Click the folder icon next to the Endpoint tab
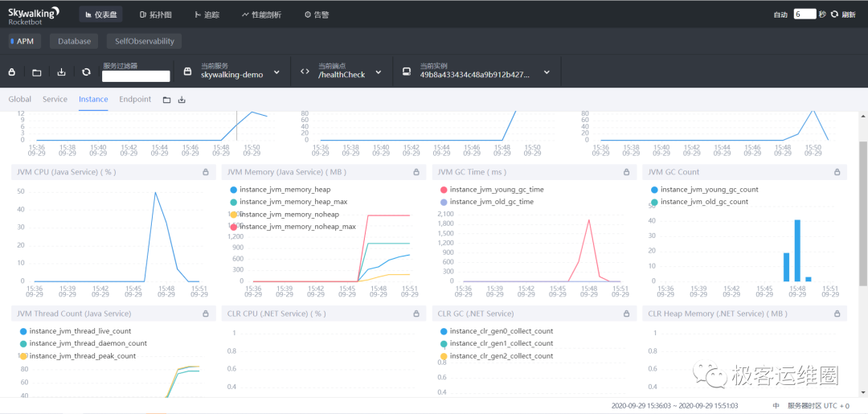 (x=166, y=100)
